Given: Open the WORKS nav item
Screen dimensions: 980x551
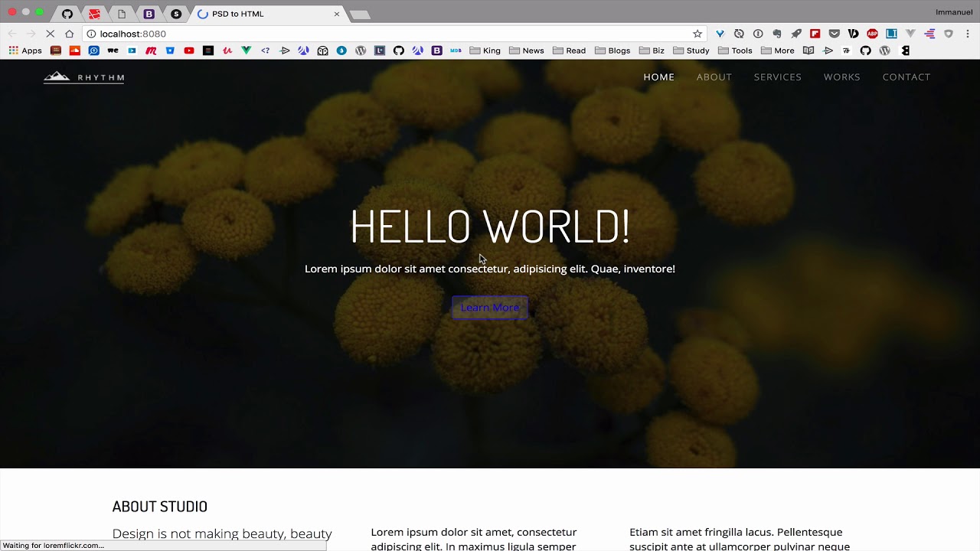Looking at the screenshot, I should [x=841, y=77].
